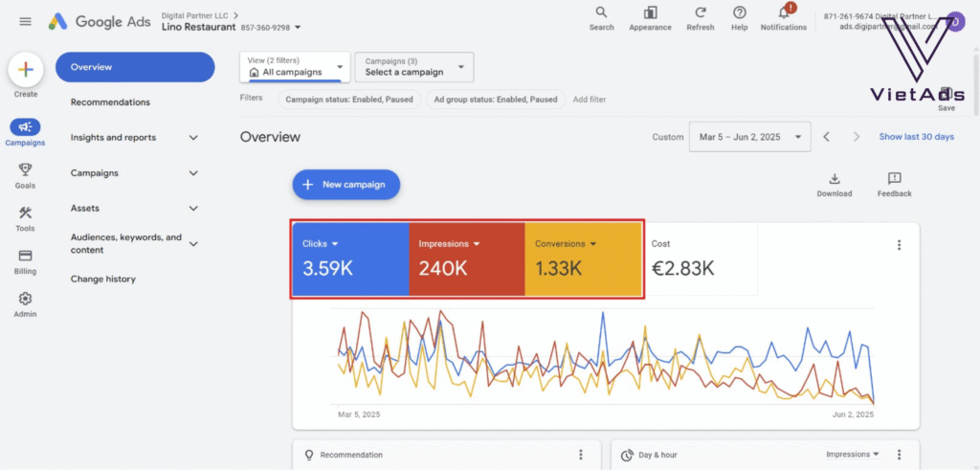This screenshot has width=980, height=471.
Task: Open the Help icon
Action: pos(740,19)
